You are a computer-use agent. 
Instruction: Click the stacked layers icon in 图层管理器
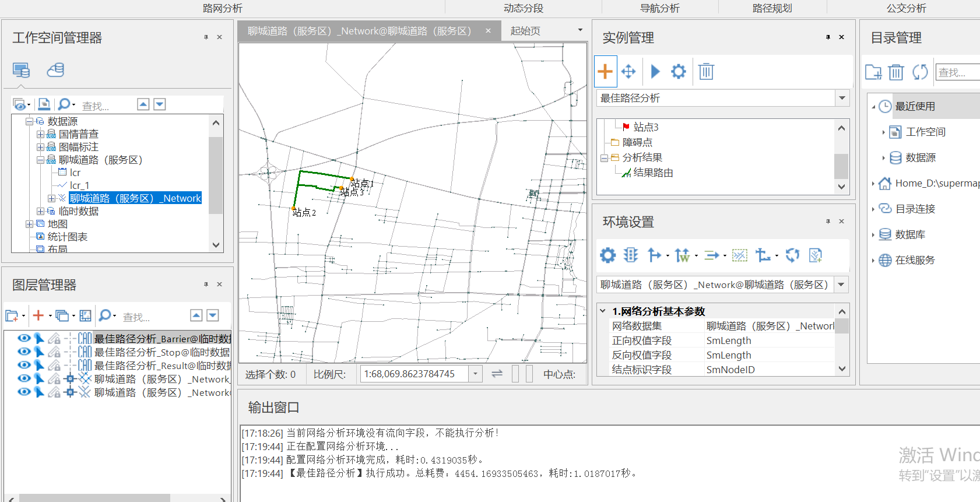click(62, 315)
